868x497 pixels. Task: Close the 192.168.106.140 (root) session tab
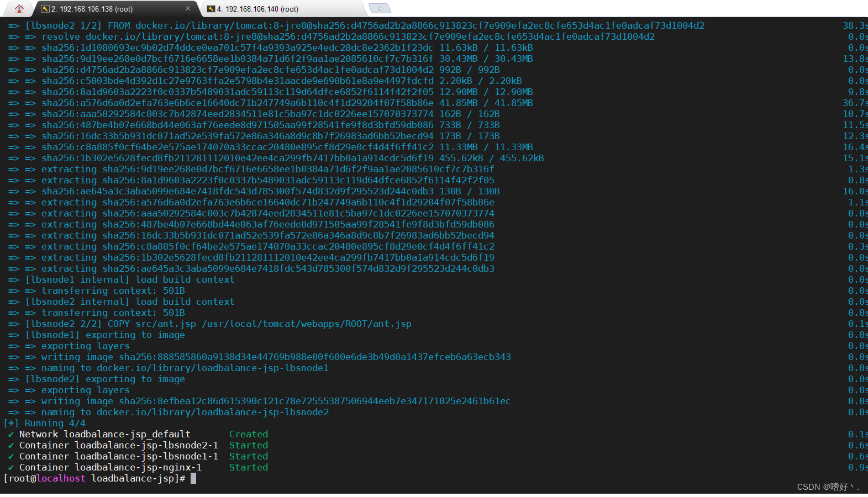[x=354, y=8]
